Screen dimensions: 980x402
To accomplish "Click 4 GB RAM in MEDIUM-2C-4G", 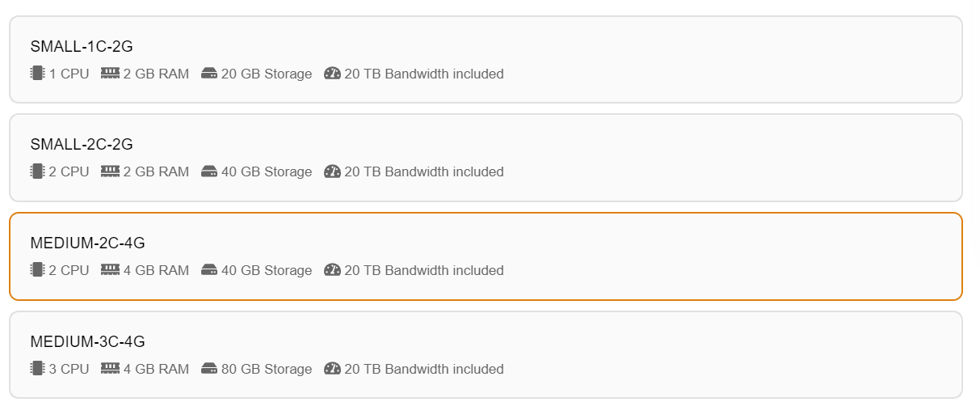I will tap(156, 270).
